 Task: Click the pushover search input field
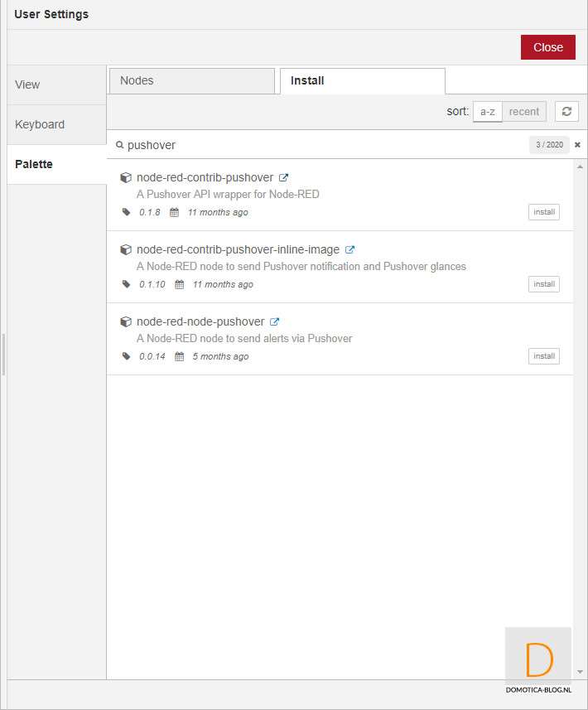tap(323, 145)
